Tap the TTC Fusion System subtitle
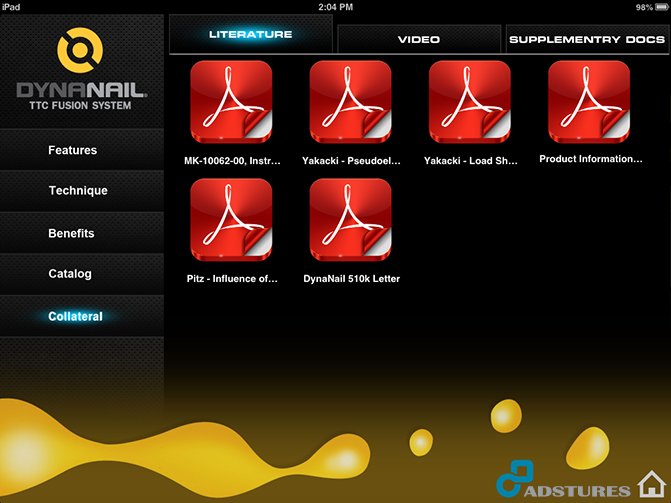This screenshot has height=503, width=671. [80, 105]
